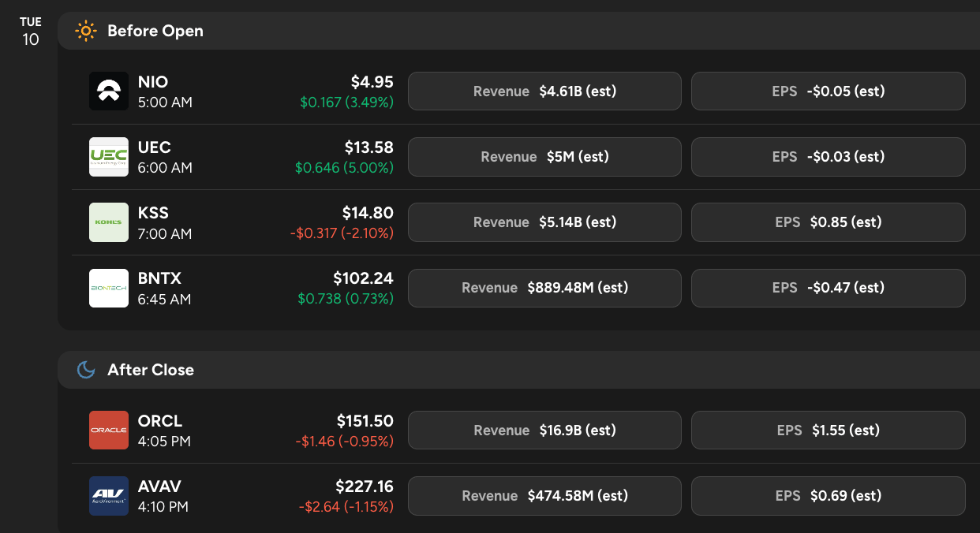Screen dimensions: 980x533
Task: Open the ORCL ticker symbol link
Action: 160,421
